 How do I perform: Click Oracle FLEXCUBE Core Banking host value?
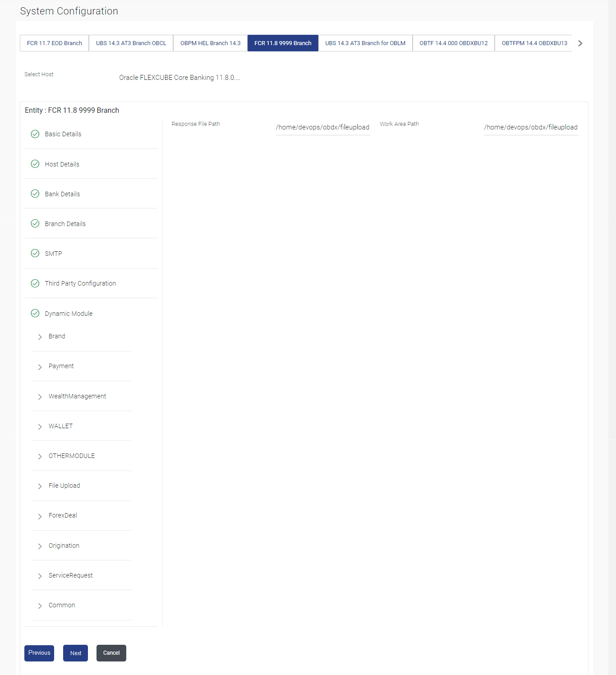pyautogui.click(x=179, y=78)
